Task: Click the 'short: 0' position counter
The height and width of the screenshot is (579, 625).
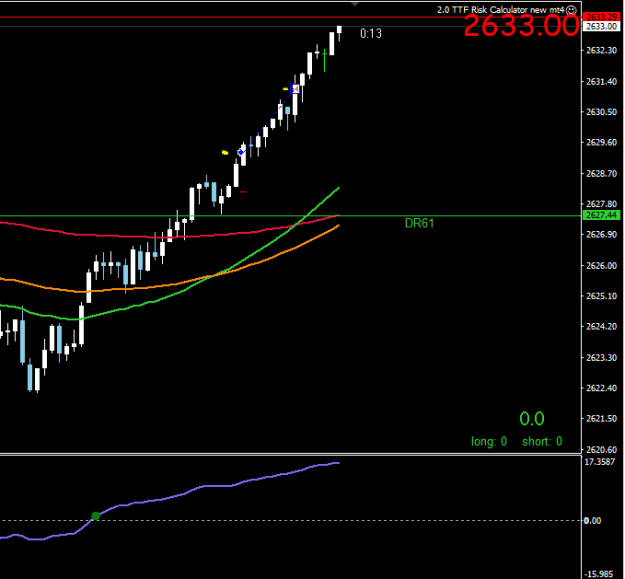Action: pyautogui.click(x=542, y=442)
